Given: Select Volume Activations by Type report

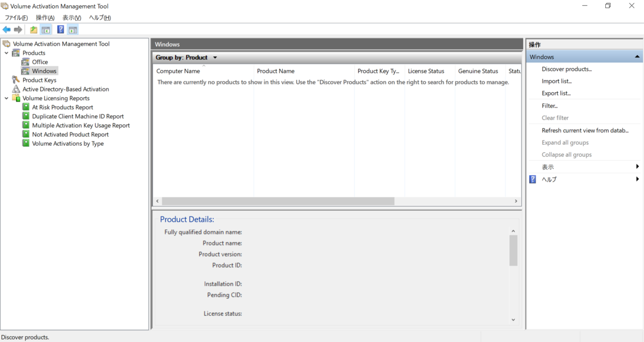Looking at the screenshot, I should tap(68, 144).
